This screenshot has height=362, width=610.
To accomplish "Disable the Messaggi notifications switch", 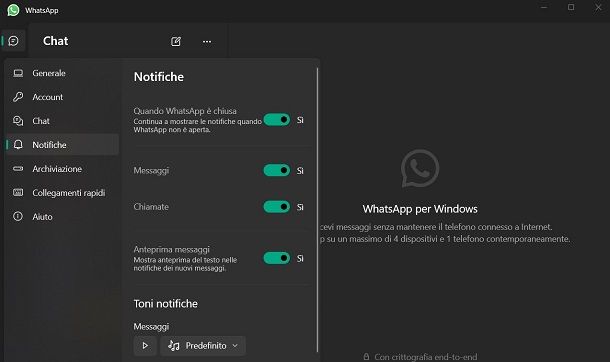I will click(277, 170).
